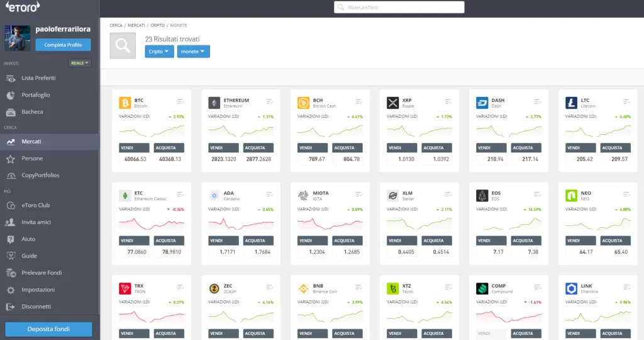Click MERCATI in the breadcrumb
Viewport: 644px width, 340px height.
136,25
